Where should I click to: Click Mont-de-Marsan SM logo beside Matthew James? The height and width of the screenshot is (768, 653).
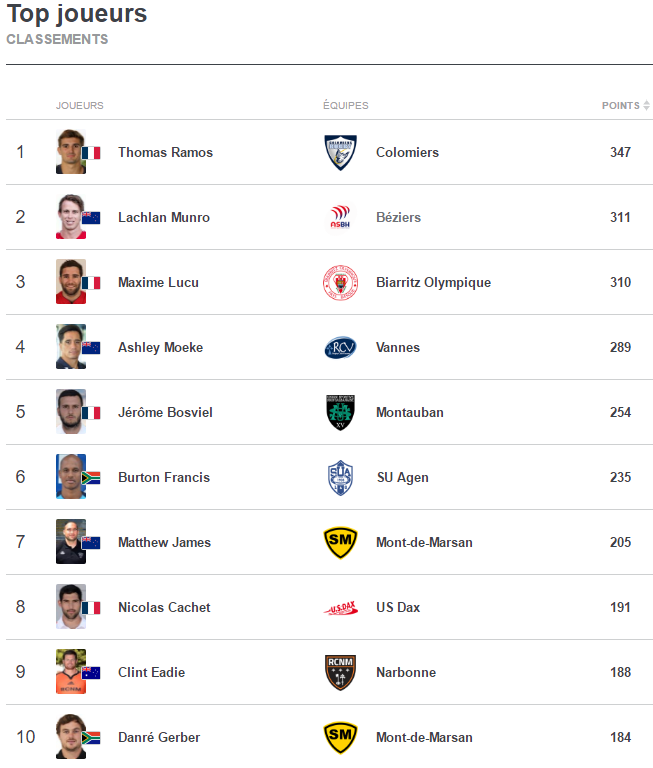(x=340, y=542)
